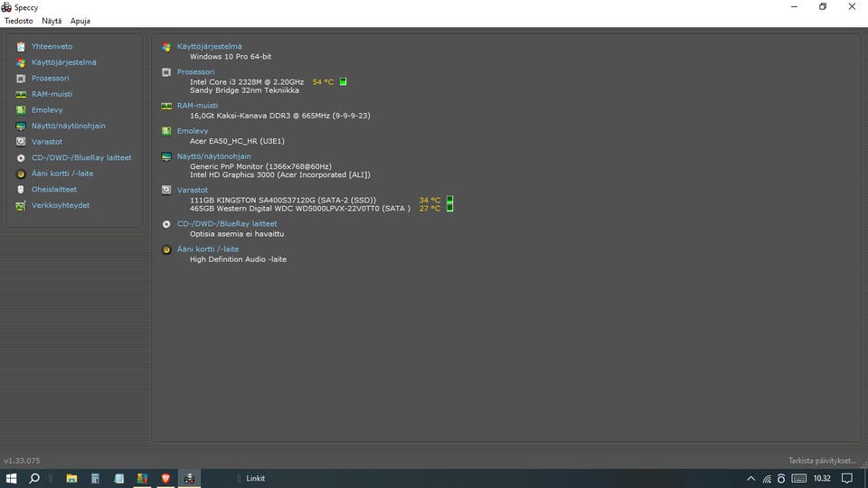Click the mouse icon beside sidebar Oheislaitteet
The width and height of the screenshot is (868, 488).
tap(21, 190)
